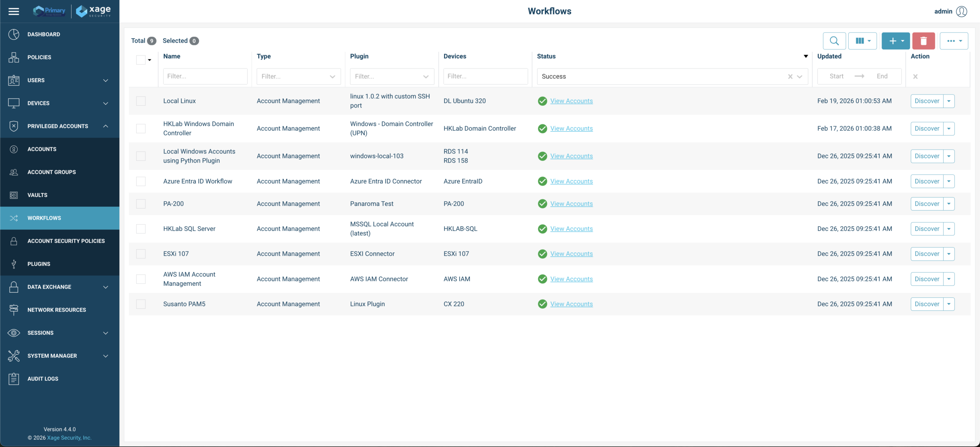Check the Local Linux row checkbox
Screen dimensions: 980x447
(141, 101)
